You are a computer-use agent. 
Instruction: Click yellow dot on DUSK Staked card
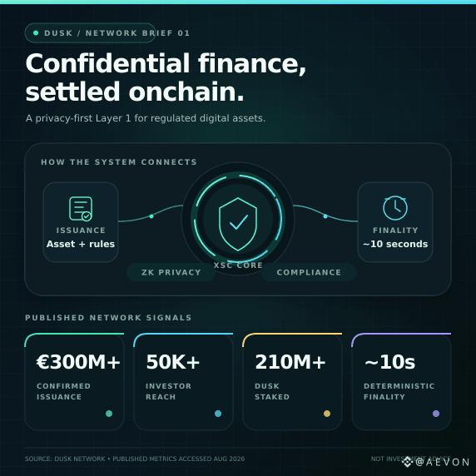click(x=327, y=414)
